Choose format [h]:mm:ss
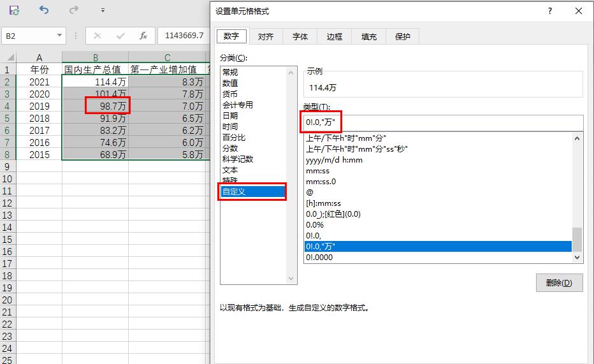This screenshot has width=594, height=364. point(438,203)
